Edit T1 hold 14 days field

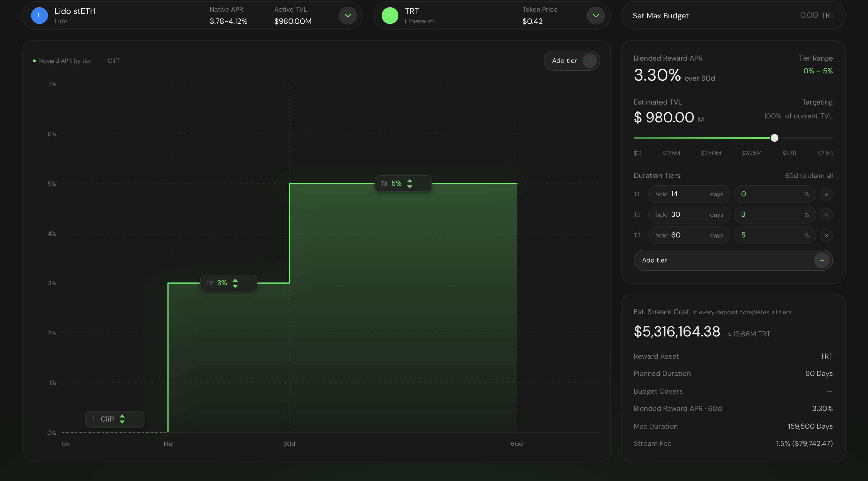[689, 194]
